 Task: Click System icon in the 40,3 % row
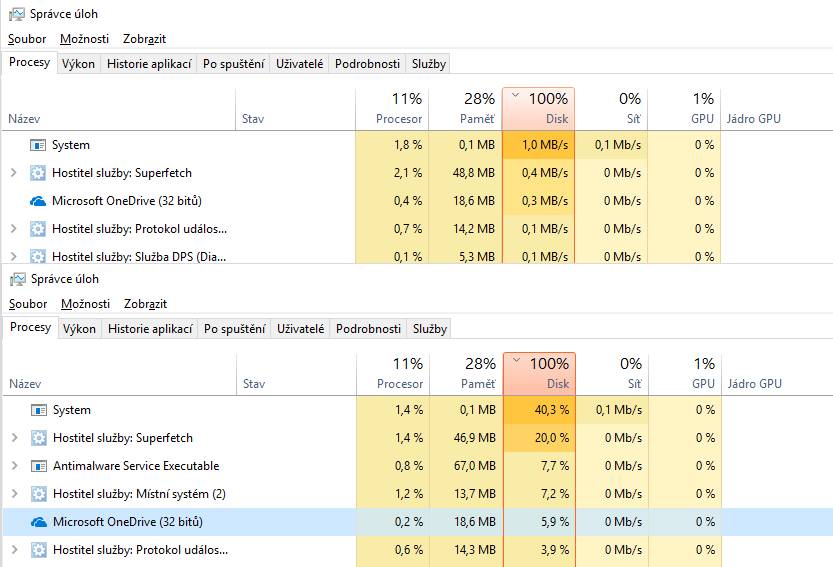click(x=39, y=410)
